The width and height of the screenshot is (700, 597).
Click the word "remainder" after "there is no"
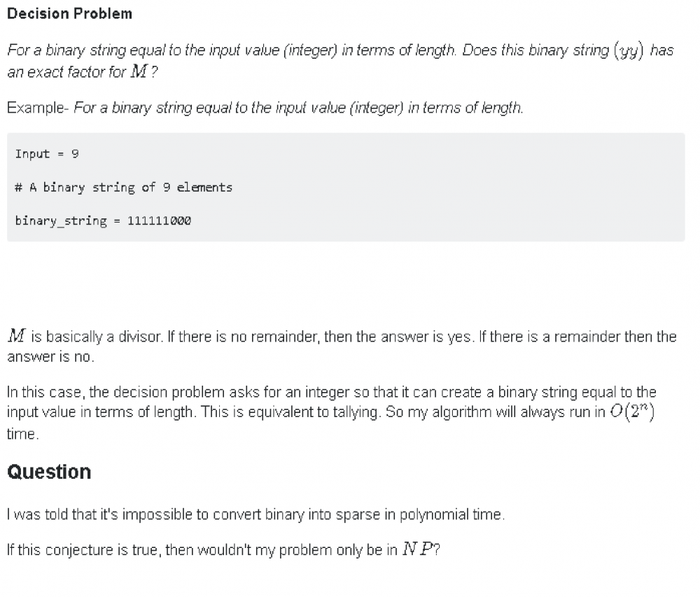click(290, 337)
